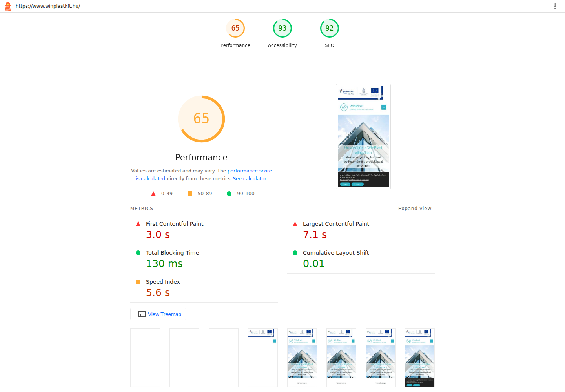The image size is (565, 392).
Task: Open the first blank filmstrip frame
Action: (145, 358)
